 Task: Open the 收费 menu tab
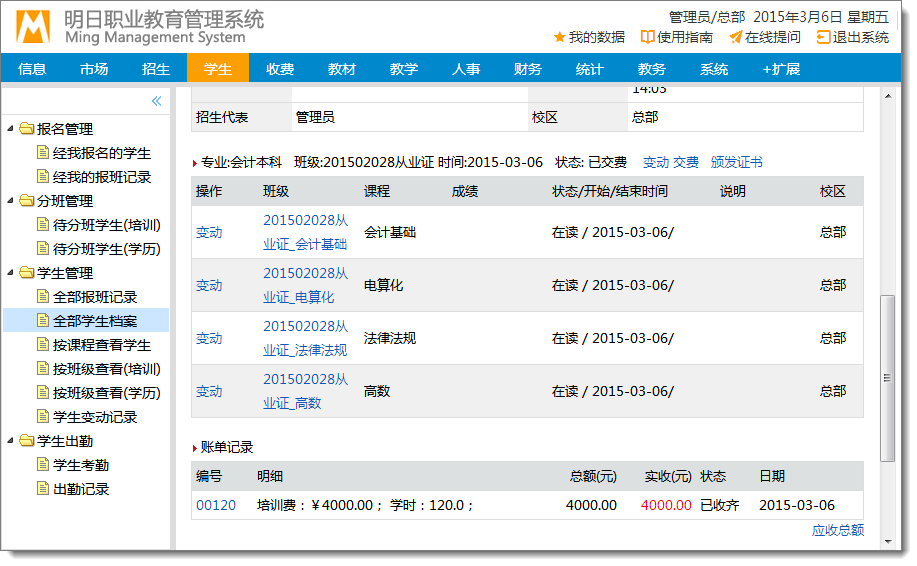pos(280,69)
